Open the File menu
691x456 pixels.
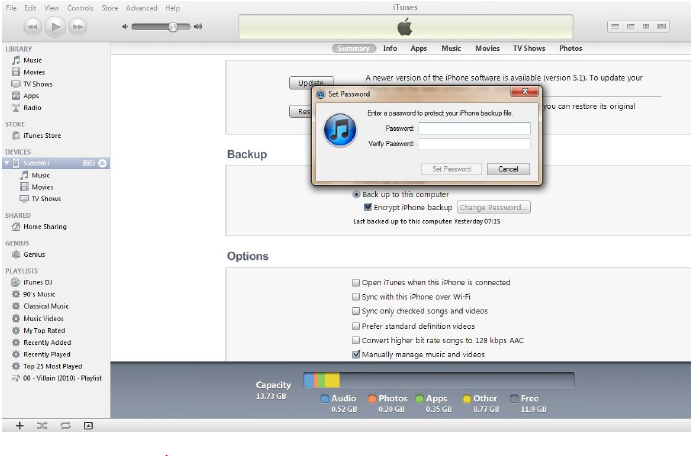click(11, 8)
